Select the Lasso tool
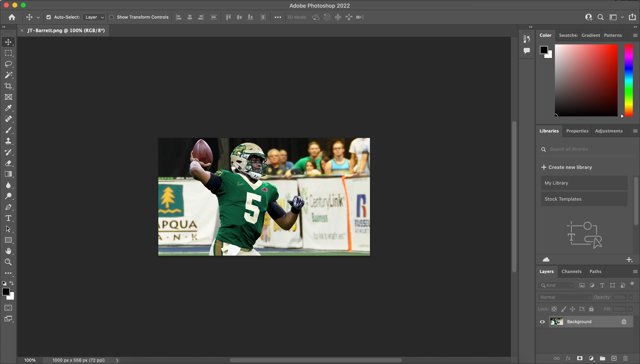Viewport: 640px width, 364px height. pos(8,64)
